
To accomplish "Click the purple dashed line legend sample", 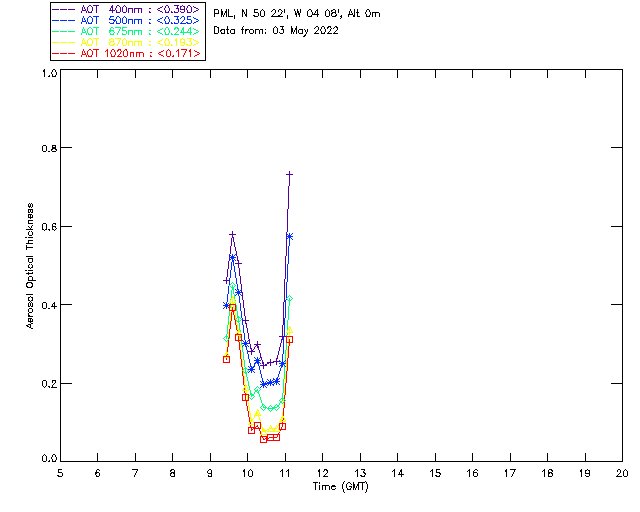I will click(x=64, y=9).
